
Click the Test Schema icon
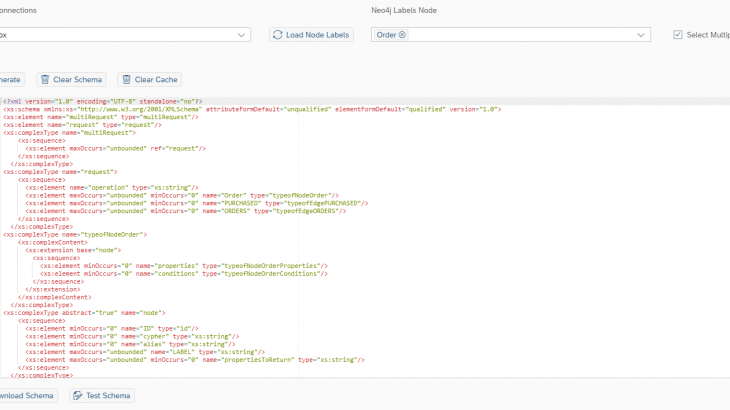(x=78, y=396)
